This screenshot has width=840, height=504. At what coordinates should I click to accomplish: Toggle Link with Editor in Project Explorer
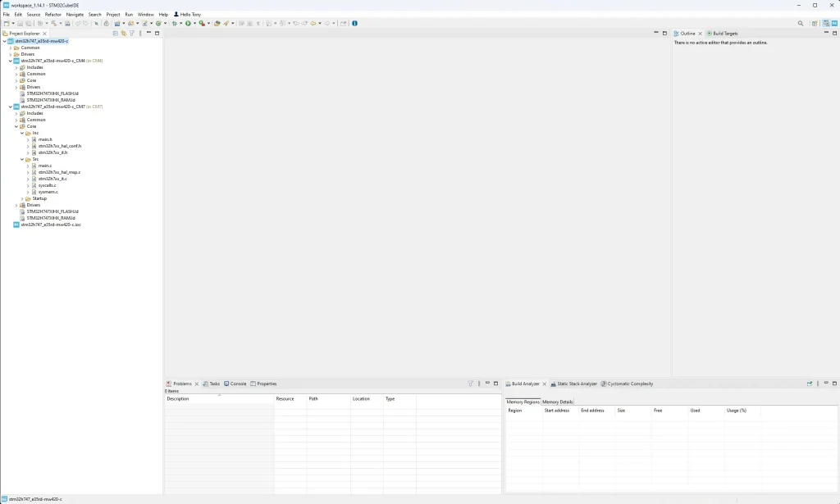[x=123, y=34]
